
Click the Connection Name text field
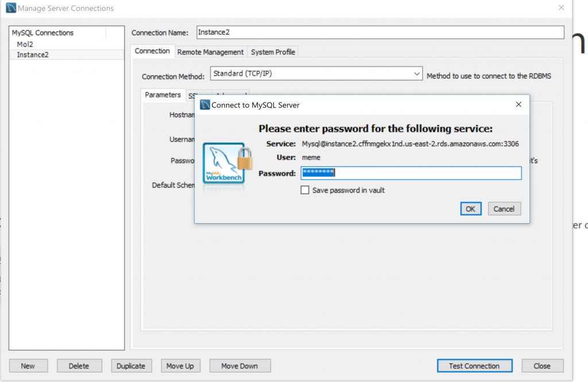[x=380, y=32]
